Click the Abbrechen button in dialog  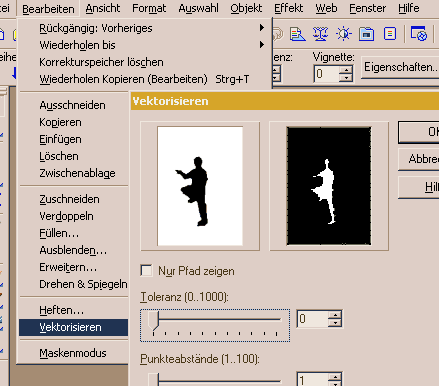point(419,159)
